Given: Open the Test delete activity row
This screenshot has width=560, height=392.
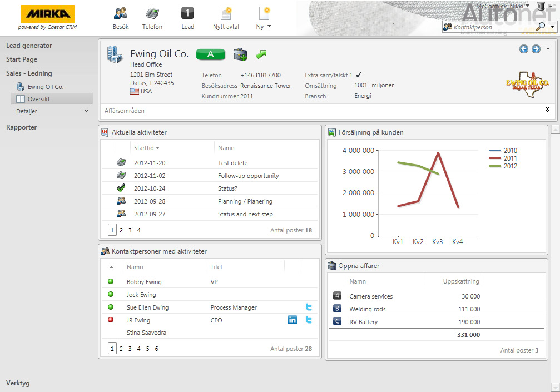Looking at the screenshot, I should (x=210, y=163).
